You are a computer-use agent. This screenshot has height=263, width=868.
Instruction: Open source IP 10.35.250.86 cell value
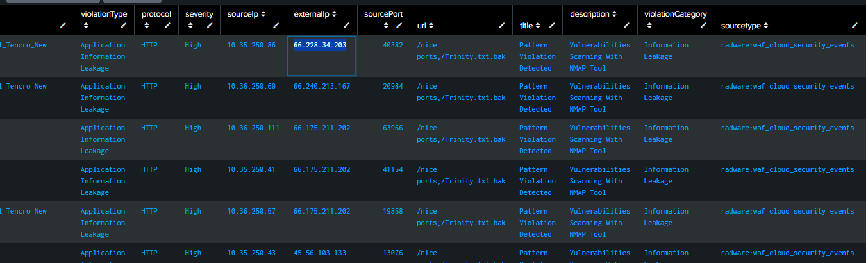251,45
